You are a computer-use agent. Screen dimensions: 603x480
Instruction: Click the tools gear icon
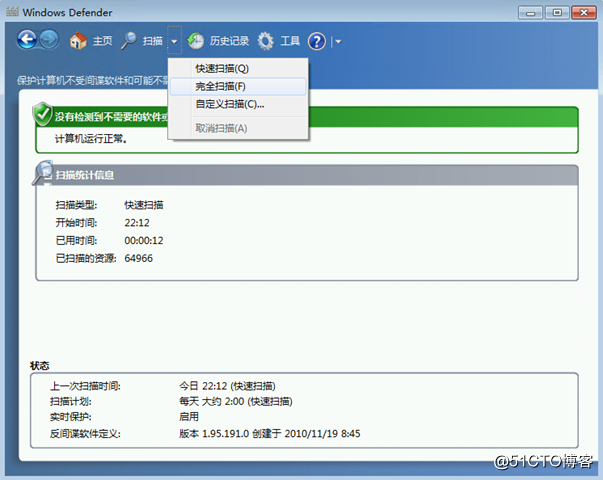point(265,41)
